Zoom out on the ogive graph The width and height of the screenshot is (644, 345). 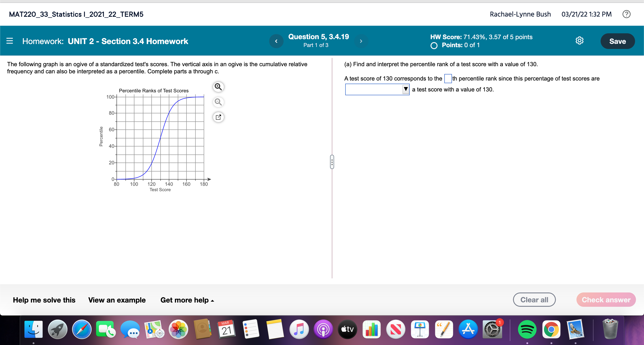tap(218, 102)
